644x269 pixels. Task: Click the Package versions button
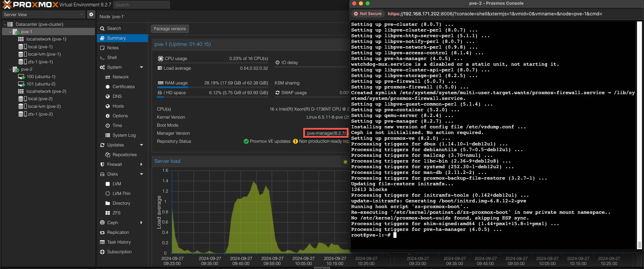click(x=170, y=29)
